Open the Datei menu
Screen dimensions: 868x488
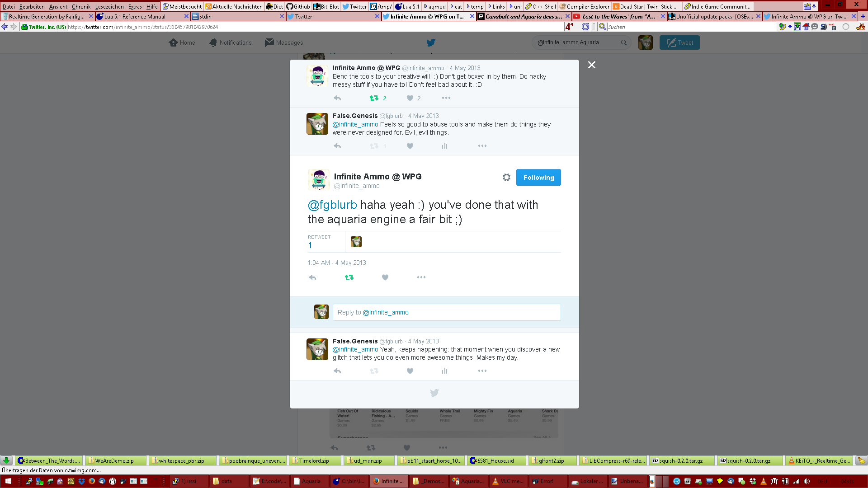pos(9,6)
